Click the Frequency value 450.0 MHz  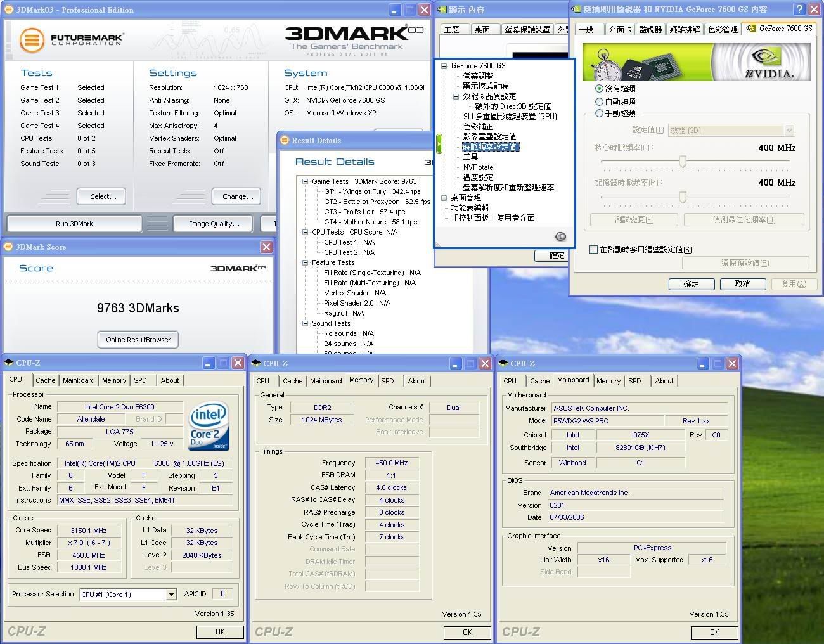[x=391, y=463]
